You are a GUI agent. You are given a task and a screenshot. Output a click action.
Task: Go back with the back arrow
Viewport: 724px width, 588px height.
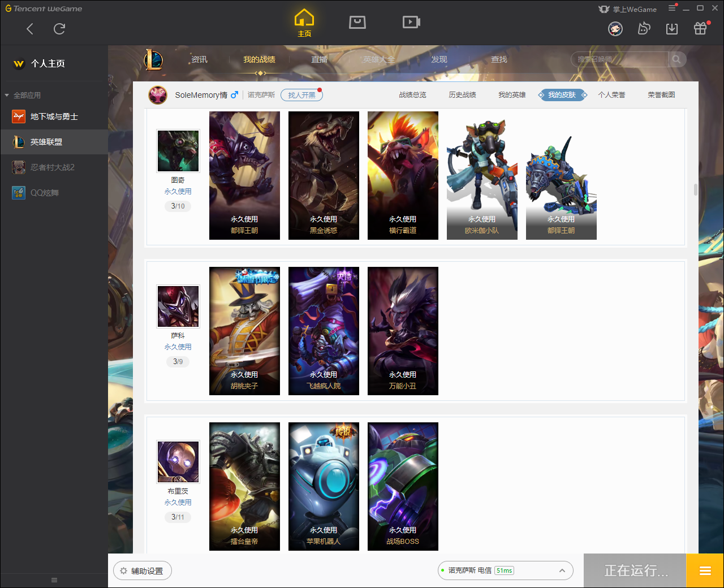point(30,29)
